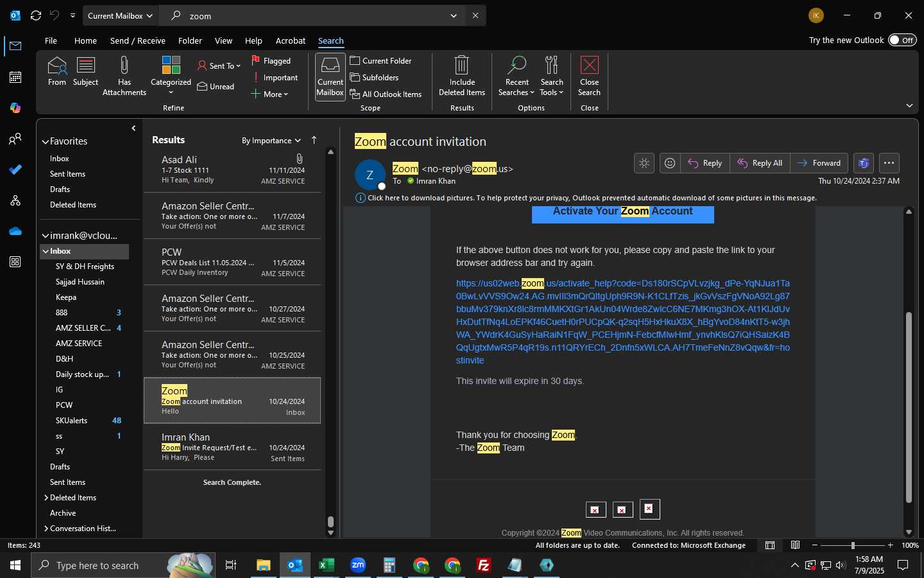924x578 pixels.
Task: Open Asad Ali 1-7 Stock email
Action: (x=232, y=170)
